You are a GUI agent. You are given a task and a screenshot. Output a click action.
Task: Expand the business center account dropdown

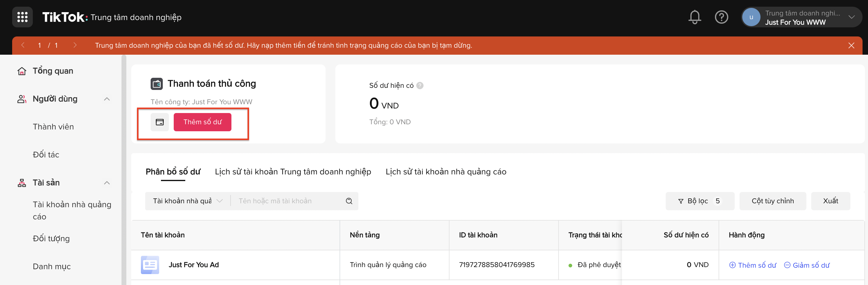(x=852, y=17)
